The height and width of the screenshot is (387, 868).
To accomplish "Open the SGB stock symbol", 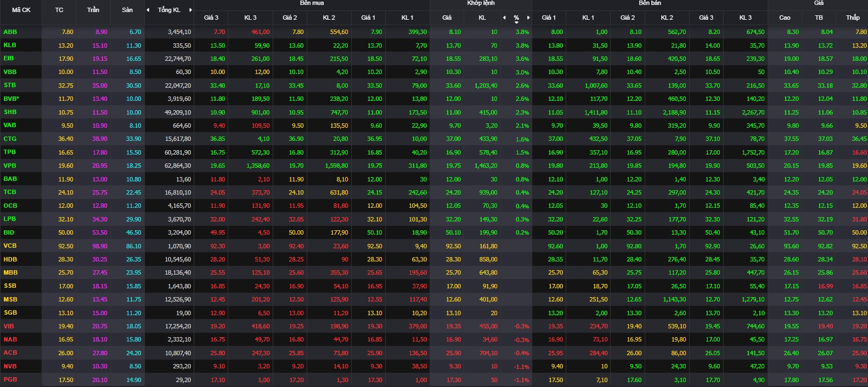I will (10, 312).
